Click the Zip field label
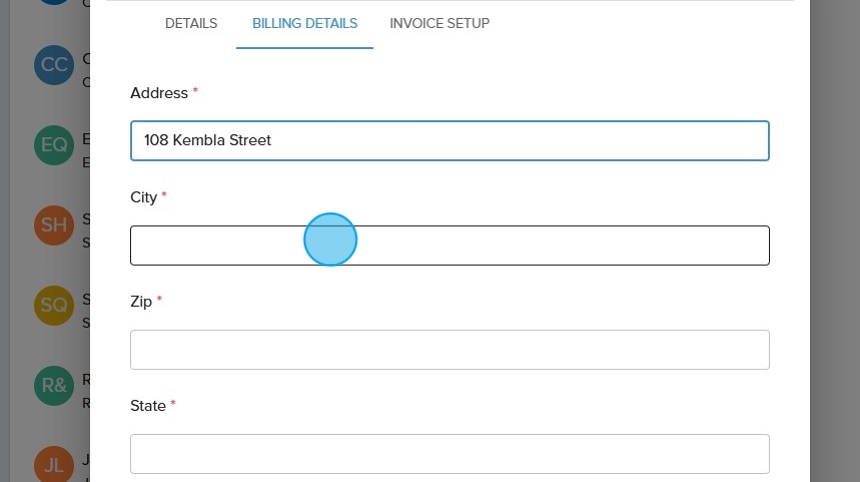The width and height of the screenshot is (860, 482). tap(141, 301)
